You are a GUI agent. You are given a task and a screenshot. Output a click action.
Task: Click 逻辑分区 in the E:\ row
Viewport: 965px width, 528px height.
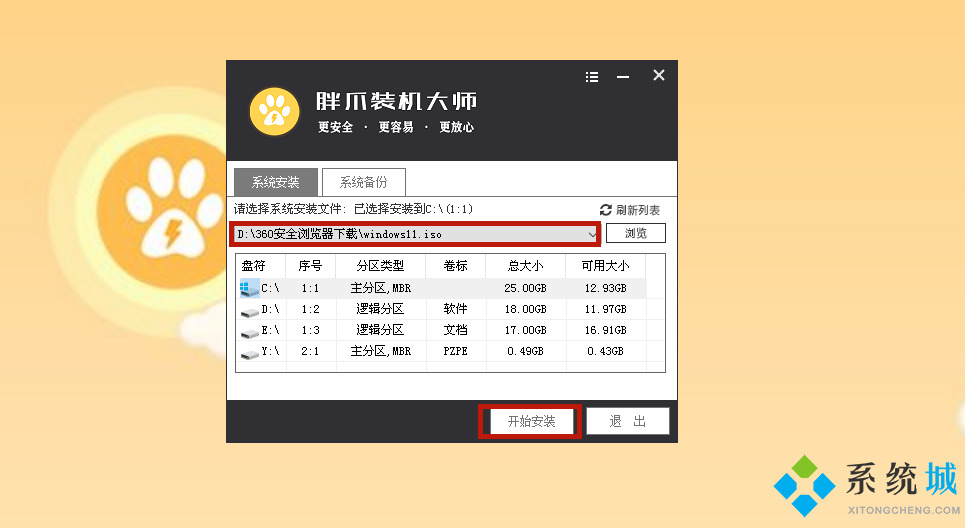tap(380, 330)
